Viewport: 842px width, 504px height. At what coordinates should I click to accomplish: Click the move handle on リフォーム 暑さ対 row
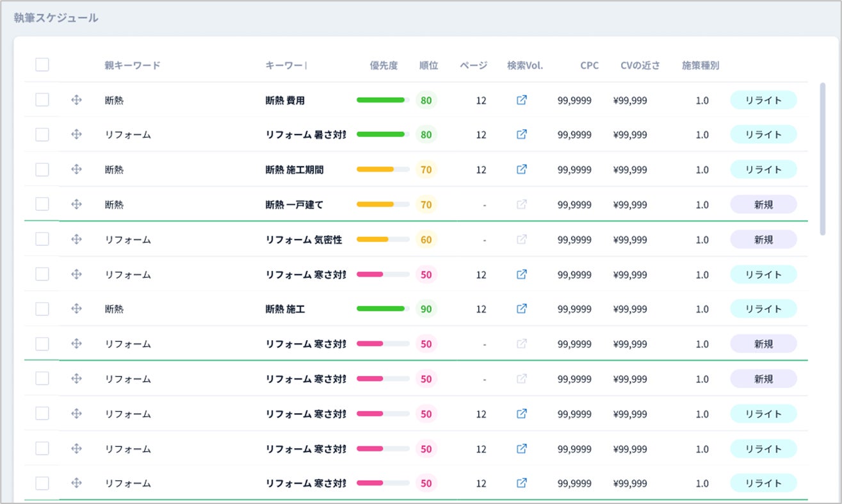point(76,134)
